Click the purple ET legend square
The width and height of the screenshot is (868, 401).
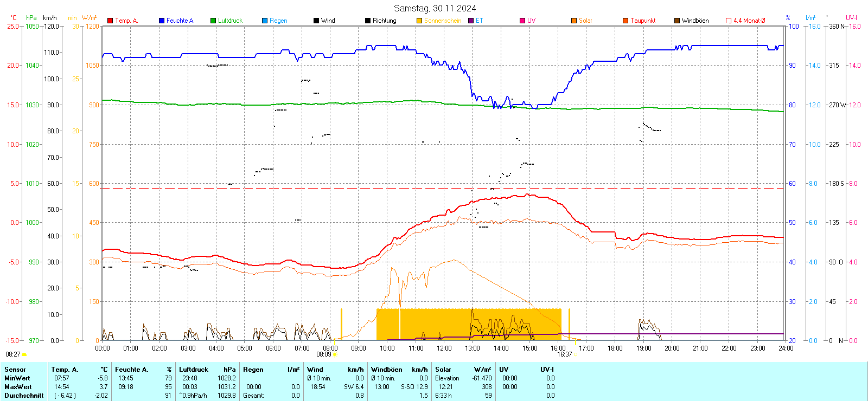coord(471,21)
